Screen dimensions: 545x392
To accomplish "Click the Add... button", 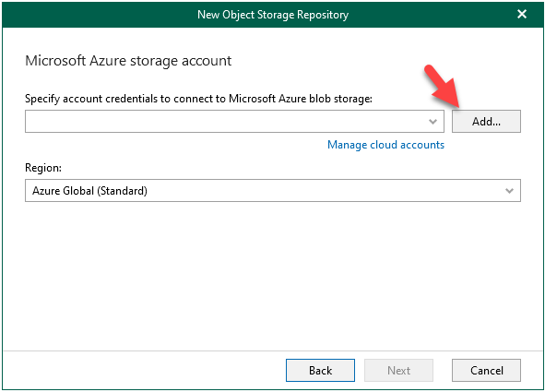I will tap(486, 121).
